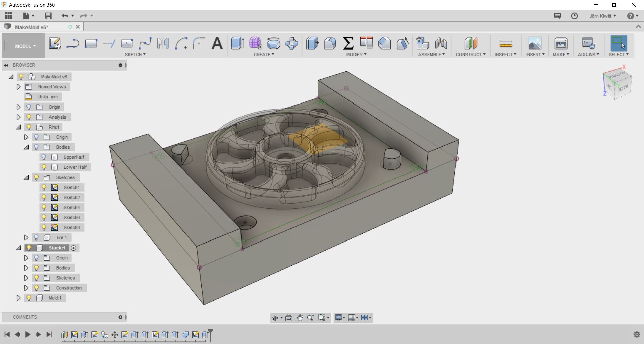Expand the Named Views folder

tap(19, 87)
